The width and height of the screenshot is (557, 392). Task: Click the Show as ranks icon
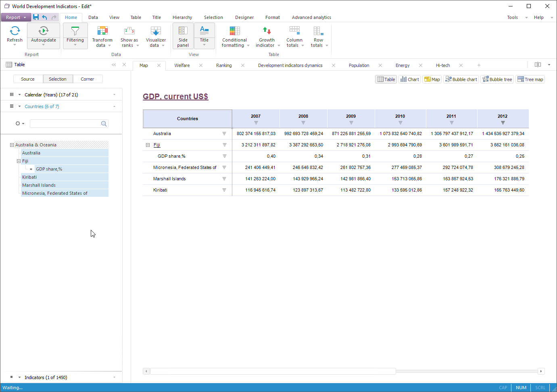point(129,31)
